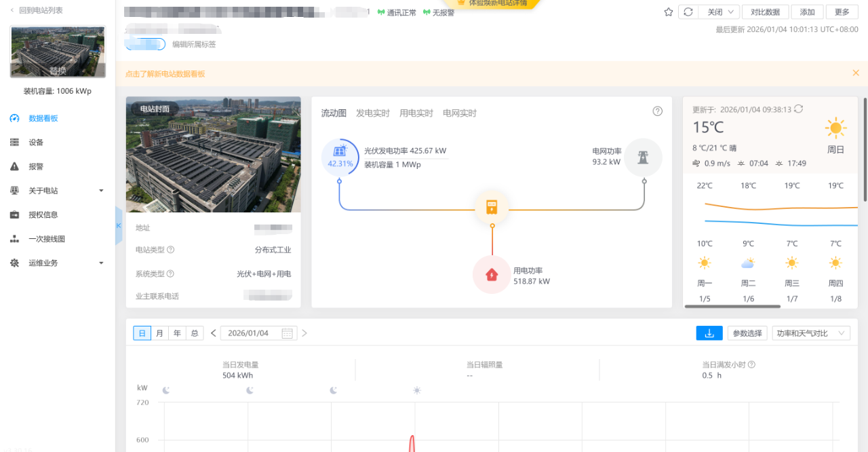
Task: Open the calendar date picker icon
Action: pyautogui.click(x=287, y=333)
